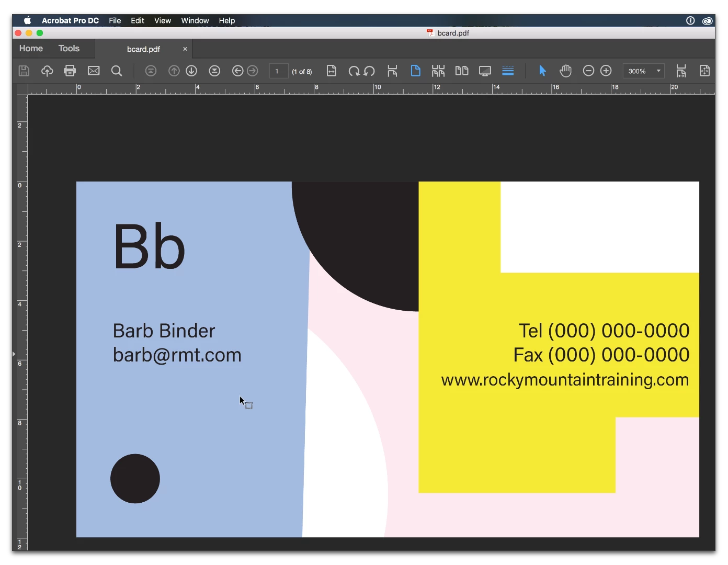Open the Find text magnifier icon
Screen dimensions: 728x565
point(117,71)
